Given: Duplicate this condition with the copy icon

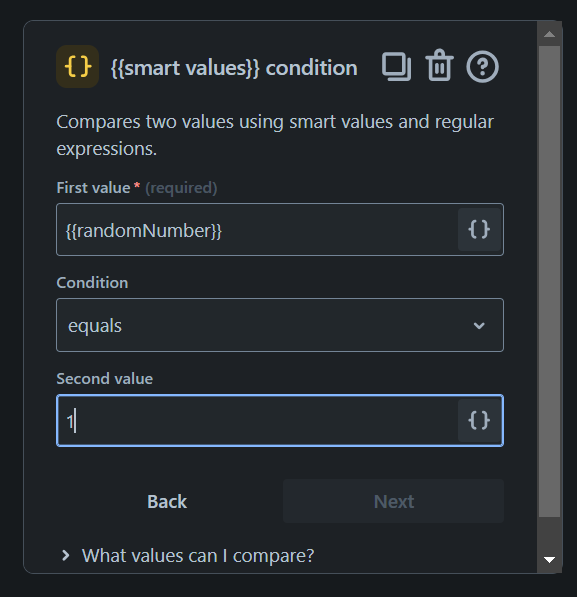Looking at the screenshot, I should (396, 67).
